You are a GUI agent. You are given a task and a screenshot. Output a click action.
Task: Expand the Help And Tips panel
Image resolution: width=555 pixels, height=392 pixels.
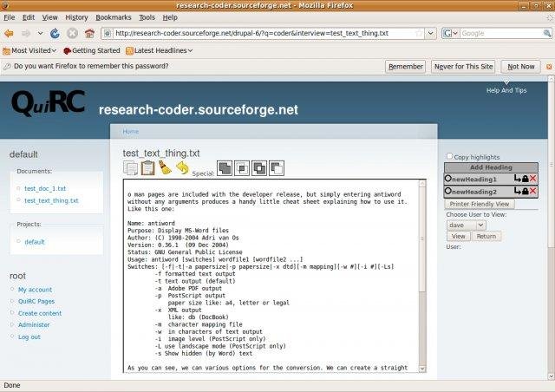point(506,90)
